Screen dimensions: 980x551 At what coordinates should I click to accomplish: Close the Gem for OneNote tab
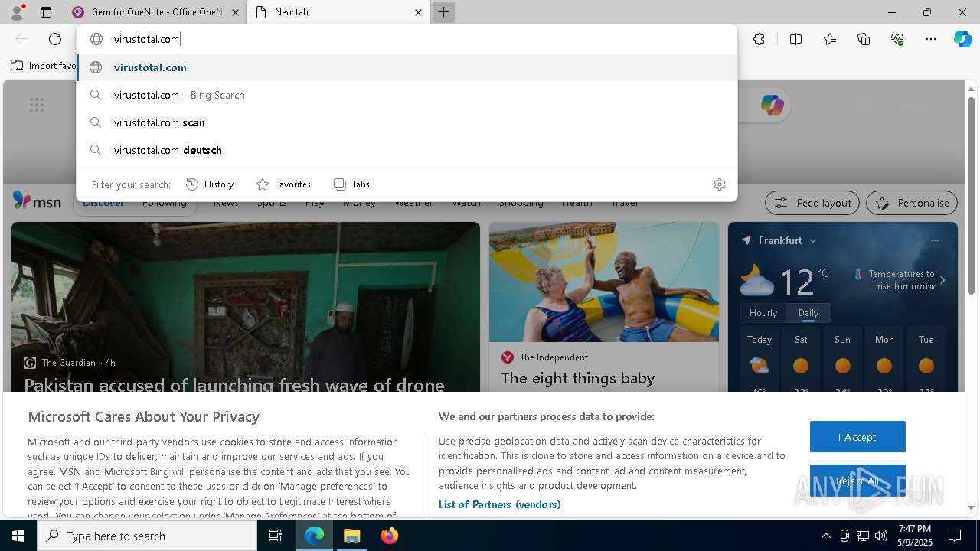[235, 12]
